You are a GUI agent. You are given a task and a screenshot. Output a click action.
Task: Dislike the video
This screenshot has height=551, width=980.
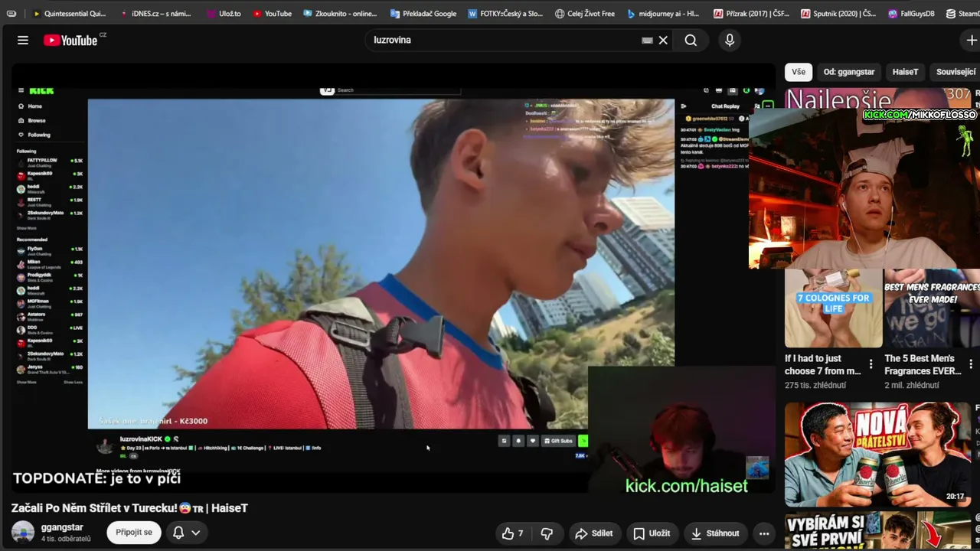click(x=547, y=533)
